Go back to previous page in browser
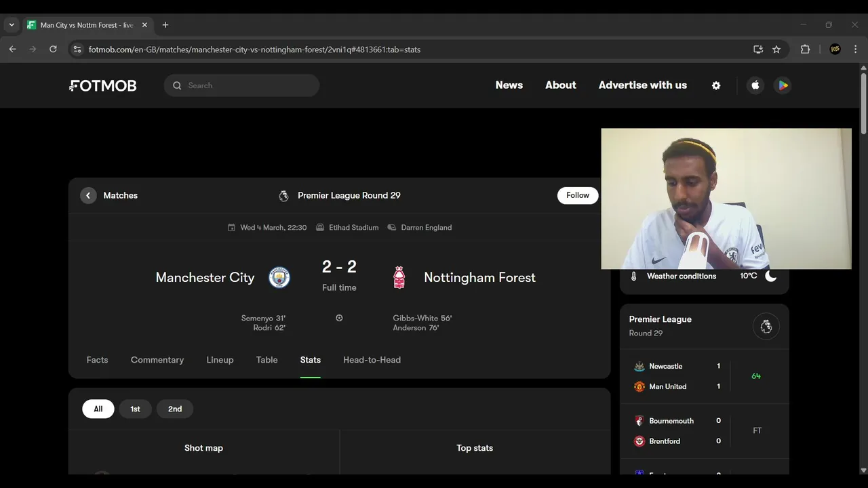 click(x=12, y=49)
